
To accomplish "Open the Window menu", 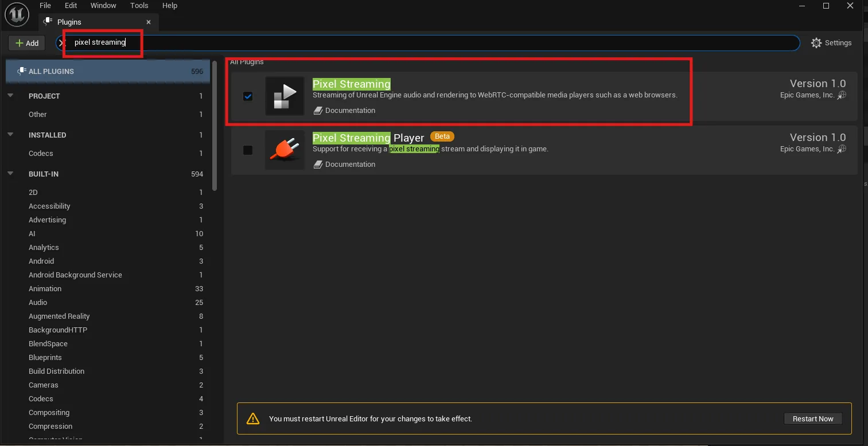I will click(x=103, y=6).
